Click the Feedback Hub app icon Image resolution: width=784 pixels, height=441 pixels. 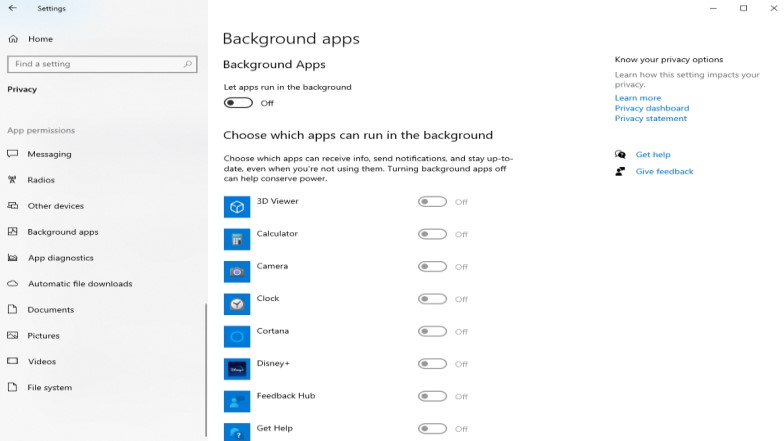coord(236,401)
